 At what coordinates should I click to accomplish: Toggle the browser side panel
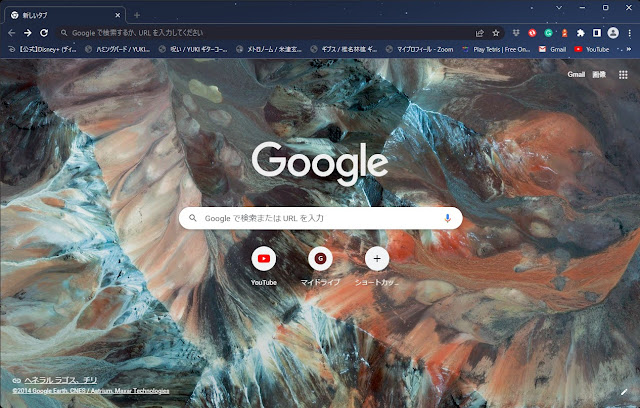596,33
